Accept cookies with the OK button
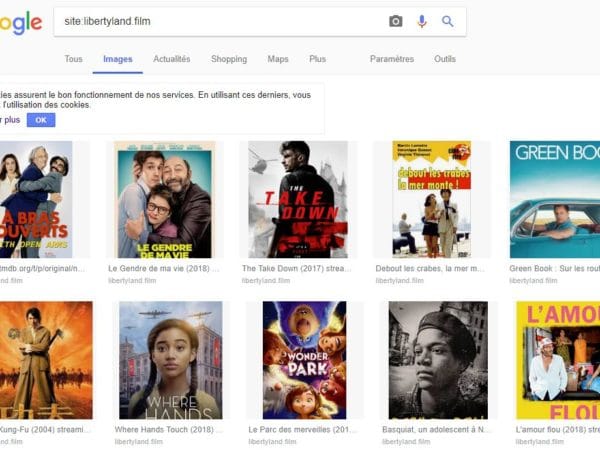 [41, 120]
